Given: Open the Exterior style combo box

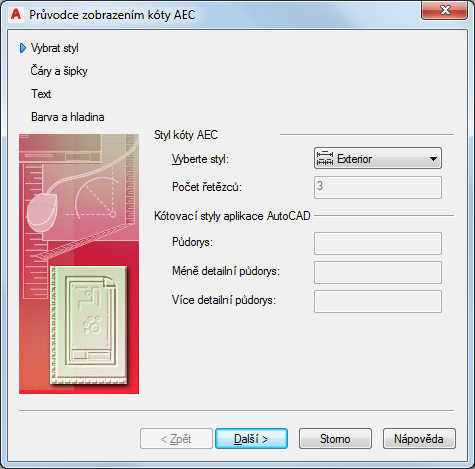Looking at the screenshot, I should tap(378, 158).
